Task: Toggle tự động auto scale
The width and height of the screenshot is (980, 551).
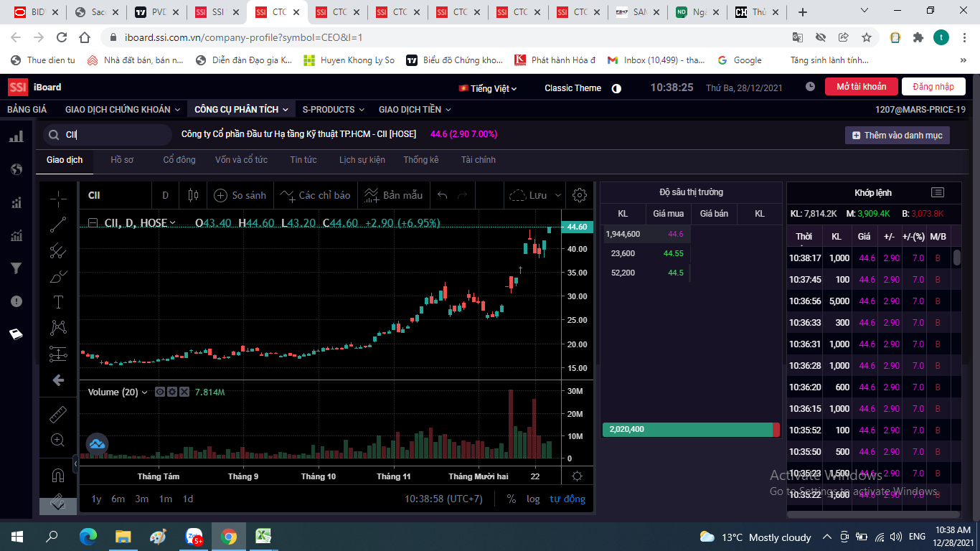Action: [567, 499]
